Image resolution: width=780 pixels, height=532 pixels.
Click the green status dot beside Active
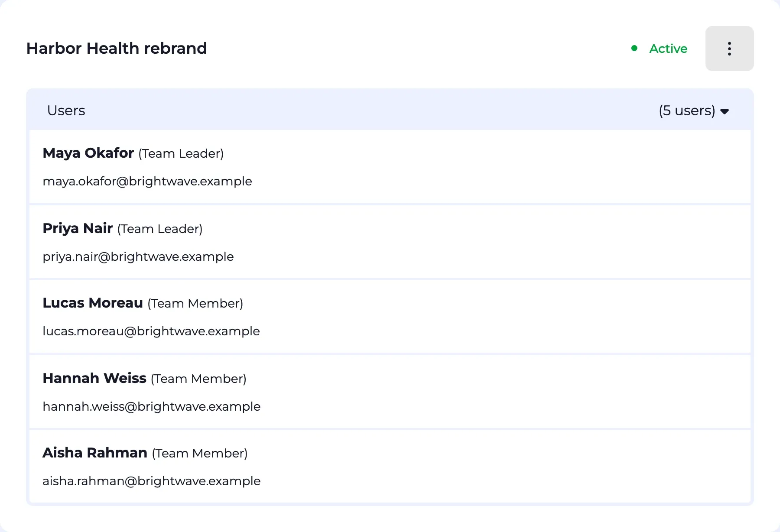point(634,49)
